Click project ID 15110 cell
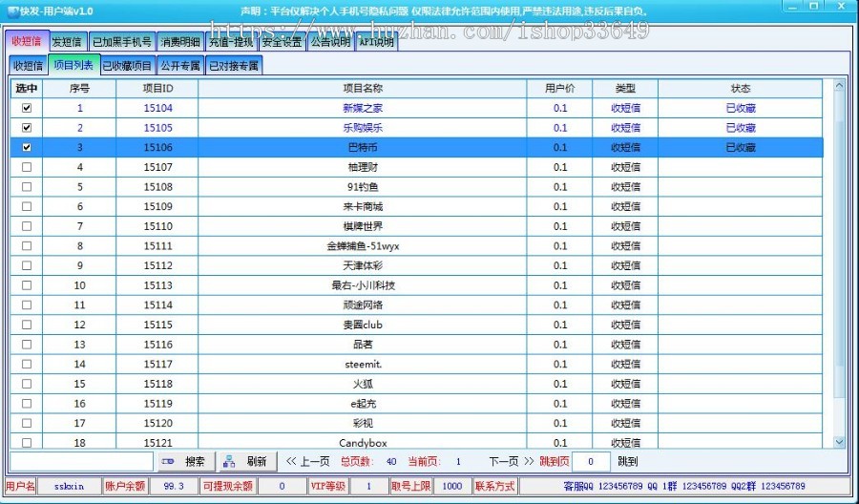 tap(157, 226)
